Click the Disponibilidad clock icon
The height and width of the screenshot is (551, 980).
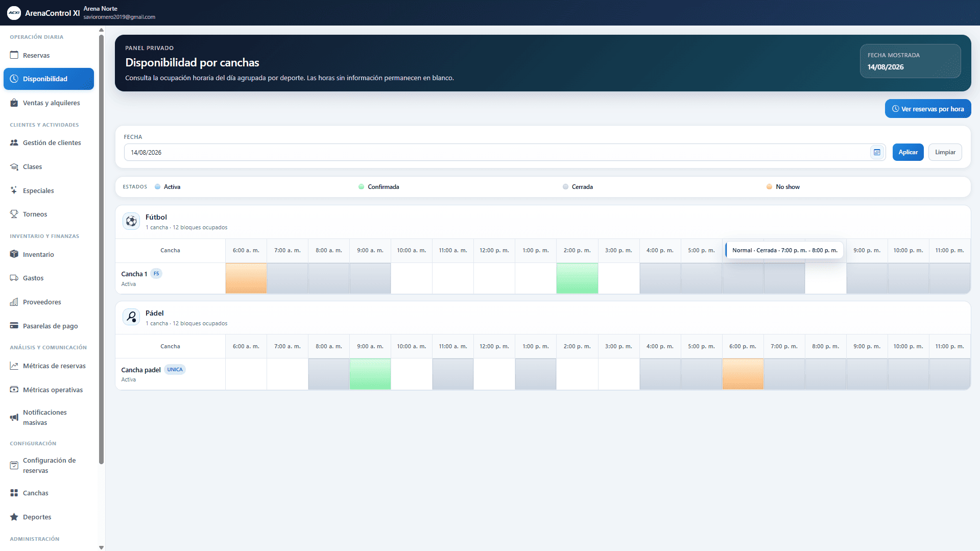click(x=14, y=79)
